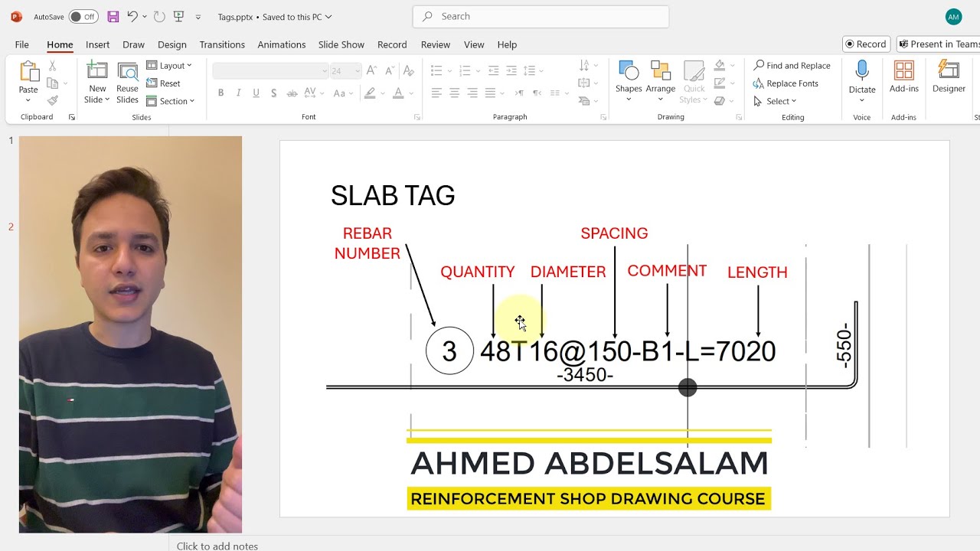980x551 pixels.
Task: Click the Cut scissors icon
Action: pyautogui.click(x=53, y=66)
